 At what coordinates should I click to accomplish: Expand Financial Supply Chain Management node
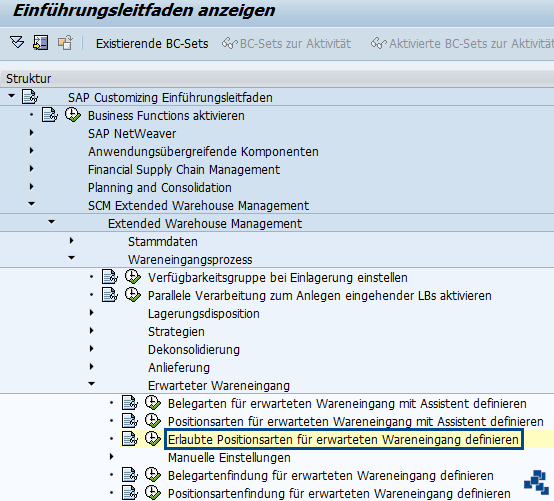click(x=31, y=169)
